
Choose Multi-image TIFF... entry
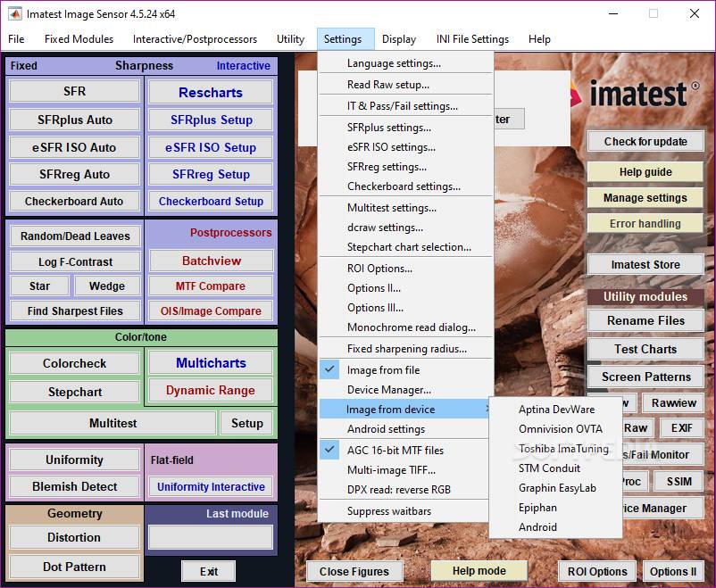point(405,469)
